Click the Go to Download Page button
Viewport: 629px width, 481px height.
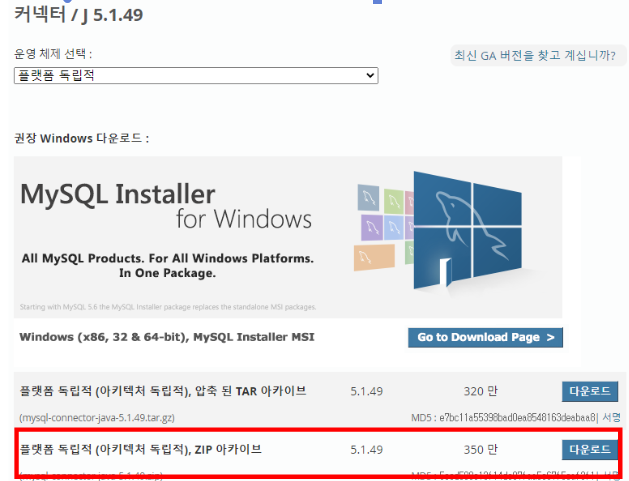click(x=485, y=337)
